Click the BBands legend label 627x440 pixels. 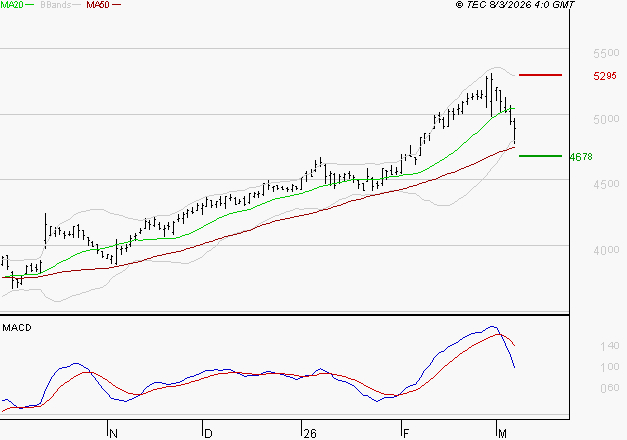pyautogui.click(x=56, y=5)
